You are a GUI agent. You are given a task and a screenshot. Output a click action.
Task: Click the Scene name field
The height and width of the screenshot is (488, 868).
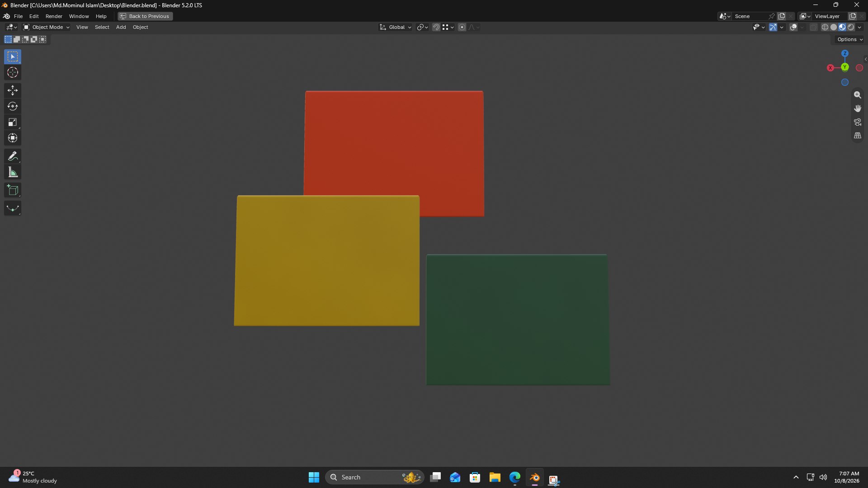(750, 16)
